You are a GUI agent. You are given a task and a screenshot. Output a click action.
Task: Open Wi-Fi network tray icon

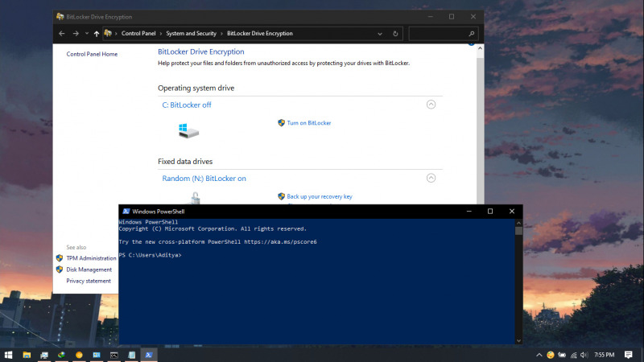tap(574, 355)
